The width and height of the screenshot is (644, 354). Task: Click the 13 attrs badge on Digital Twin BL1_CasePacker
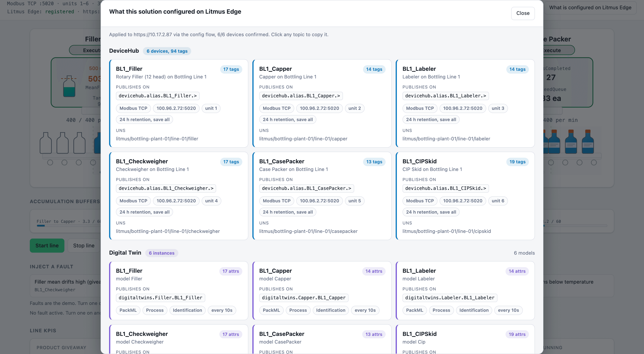coord(374,334)
